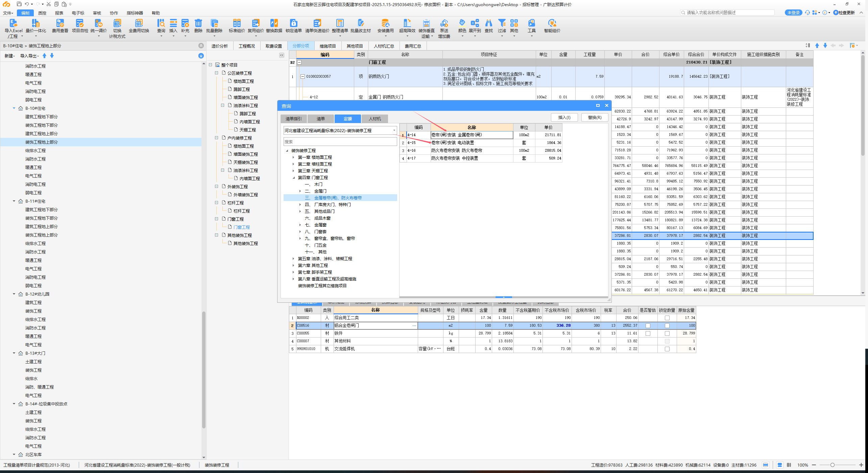Open the 新建 dropdown in project panel
This screenshot has width=868, height=473.
pos(10,56)
